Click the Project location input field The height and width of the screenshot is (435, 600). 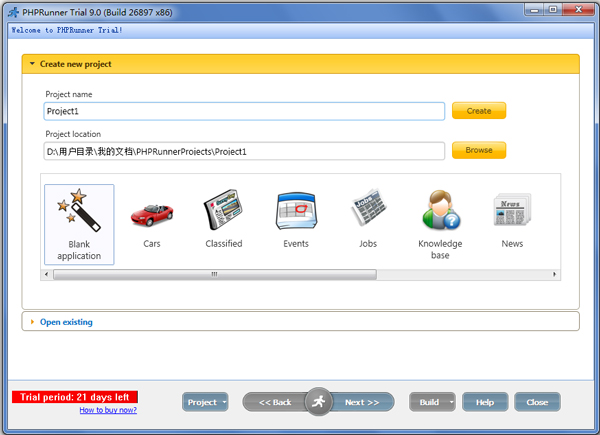(x=244, y=151)
